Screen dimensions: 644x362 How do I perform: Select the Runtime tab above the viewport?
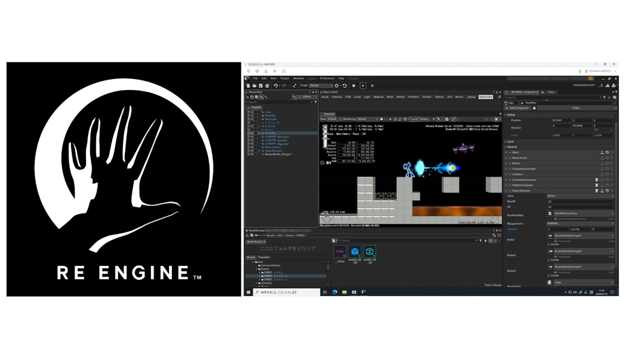(329, 114)
